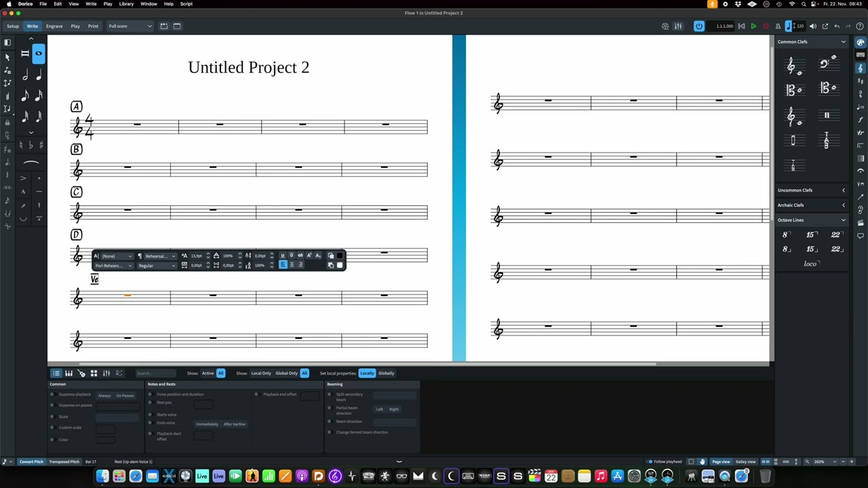
Task: Start playback with the green play button
Action: (x=753, y=26)
